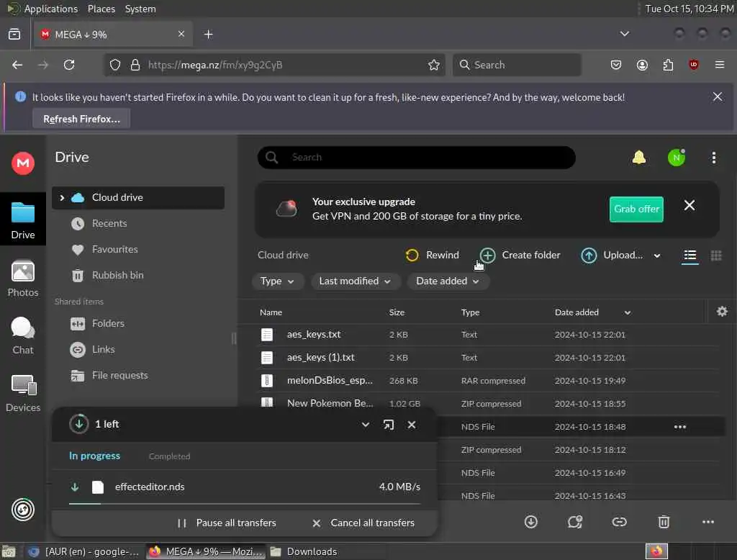Screen dimensions: 737x560
Task: Select the aes_keys.txt file
Action: click(x=489, y=335)
